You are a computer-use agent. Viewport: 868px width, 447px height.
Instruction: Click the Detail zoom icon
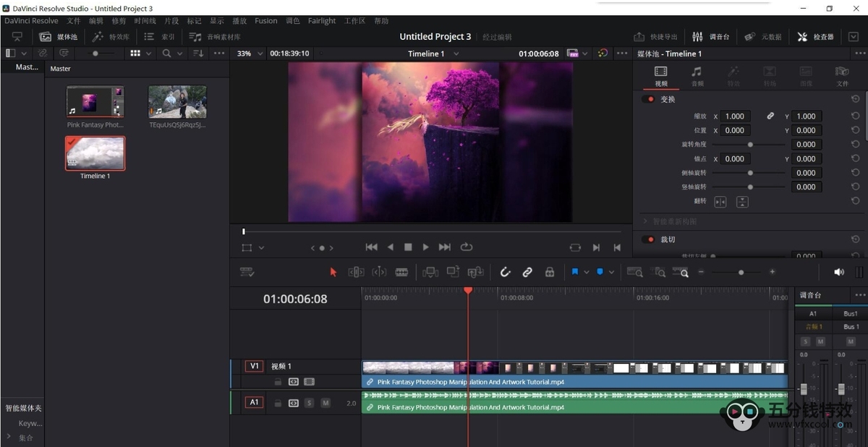tap(658, 272)
